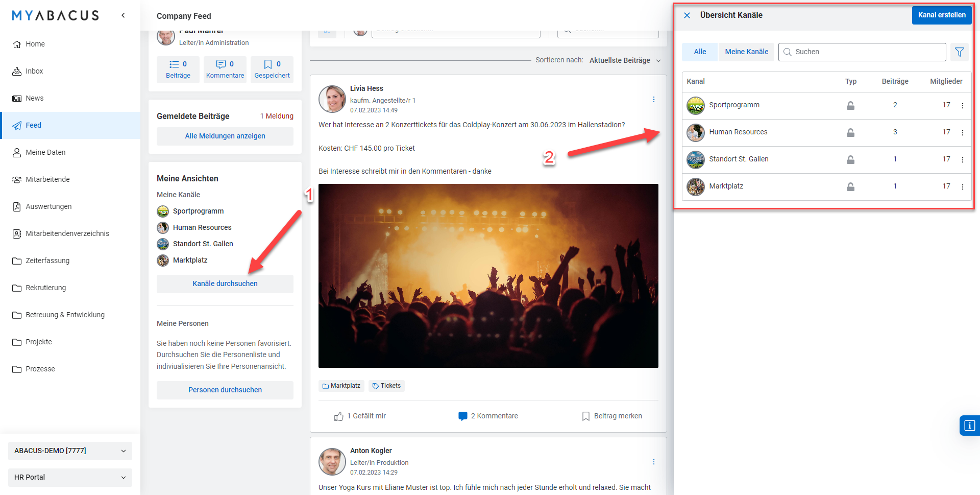The width and height of the screenshot is (980, 495).
Task: Click Kanäle durchsuchen button
Action: pos(225,284)
